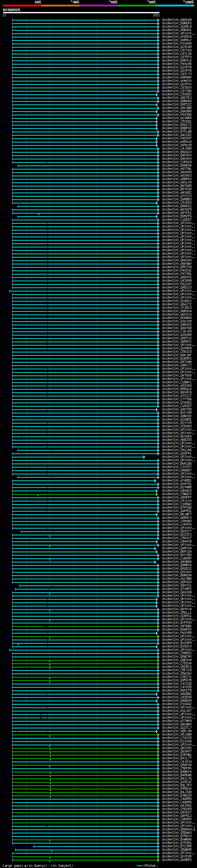This screenshot has height=868, width=197.
Task: Click the white query sequence bar
Action: (81, 12)
